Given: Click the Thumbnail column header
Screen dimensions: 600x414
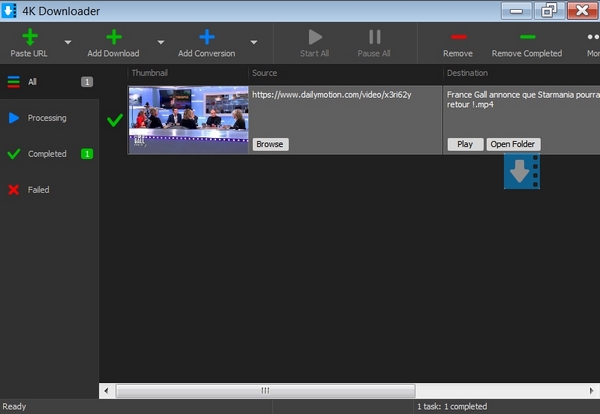Looking at the screenshot, I should pyautogui.click(x=150, y=73).
